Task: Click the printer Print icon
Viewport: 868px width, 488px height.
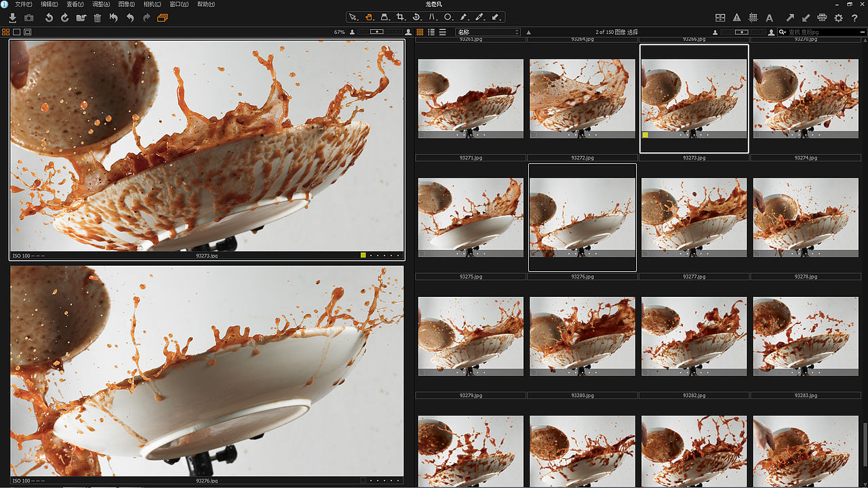Action: pyautogui.click(x=823, y=18)
